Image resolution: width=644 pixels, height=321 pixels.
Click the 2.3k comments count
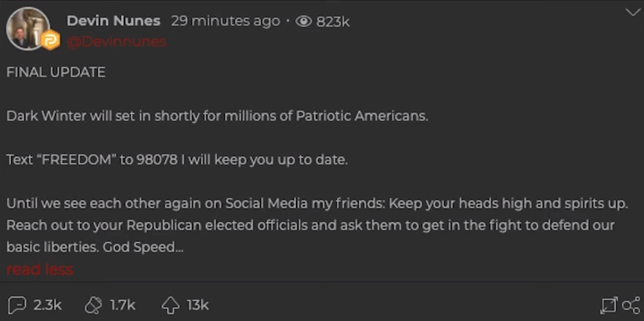click(48, 305)
